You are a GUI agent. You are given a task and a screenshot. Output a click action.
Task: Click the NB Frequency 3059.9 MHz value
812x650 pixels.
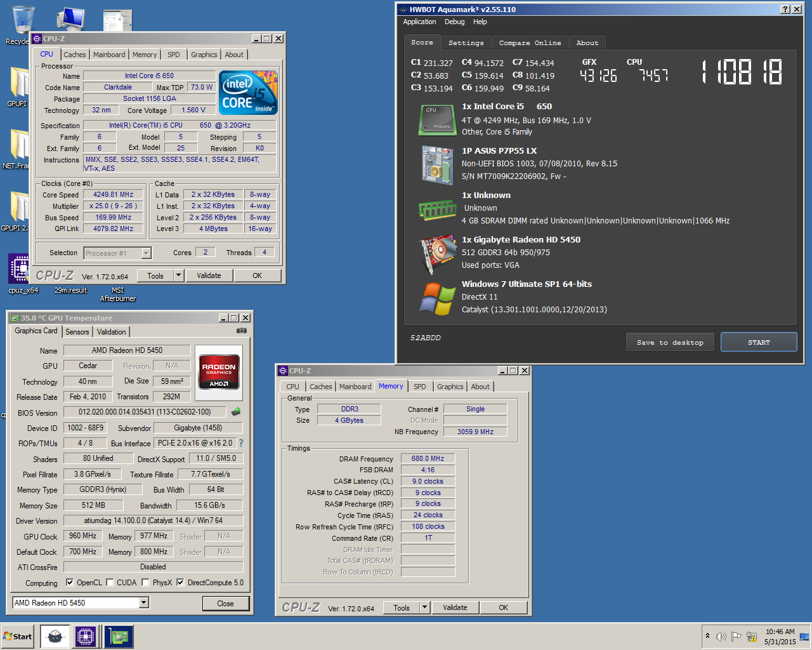[475, 432]
